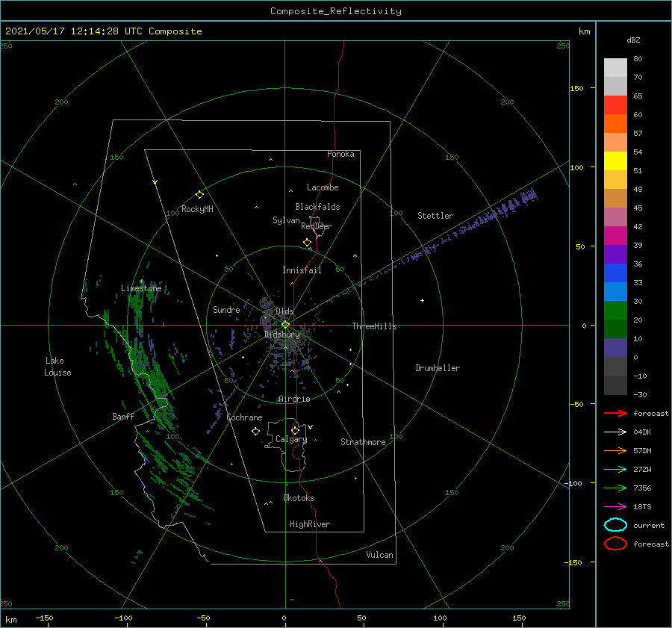Click yellow diamond marker below RedDeer

(x=307, y=242)
